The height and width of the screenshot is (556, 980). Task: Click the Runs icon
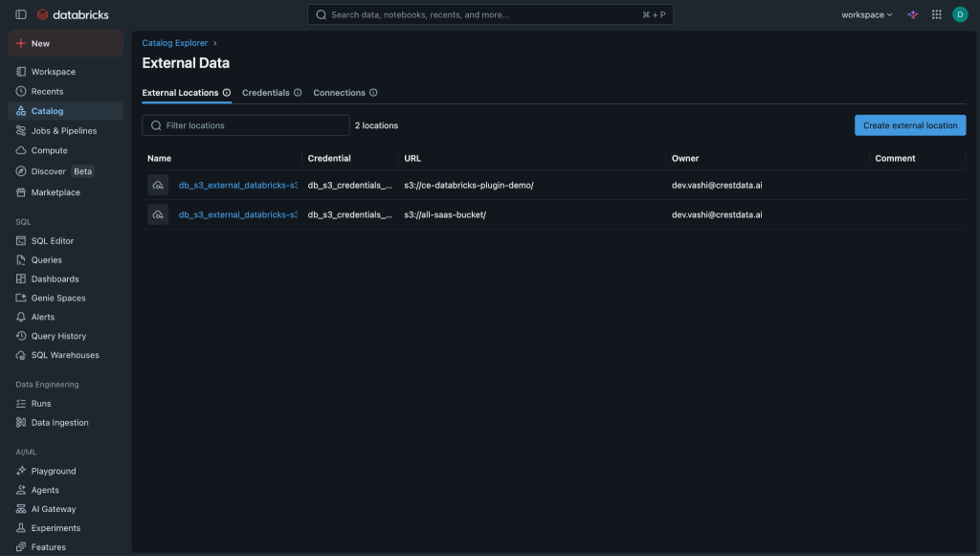(x=21, y=404)
